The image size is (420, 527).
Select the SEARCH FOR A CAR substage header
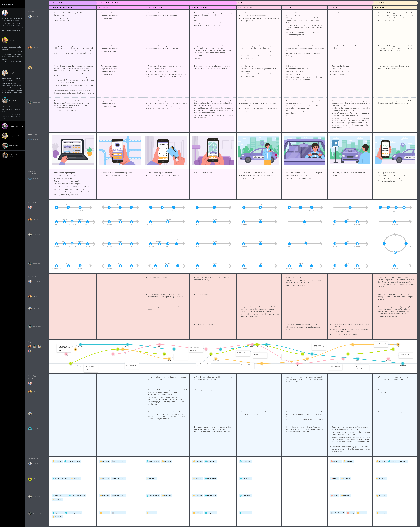tap(213, 7)
